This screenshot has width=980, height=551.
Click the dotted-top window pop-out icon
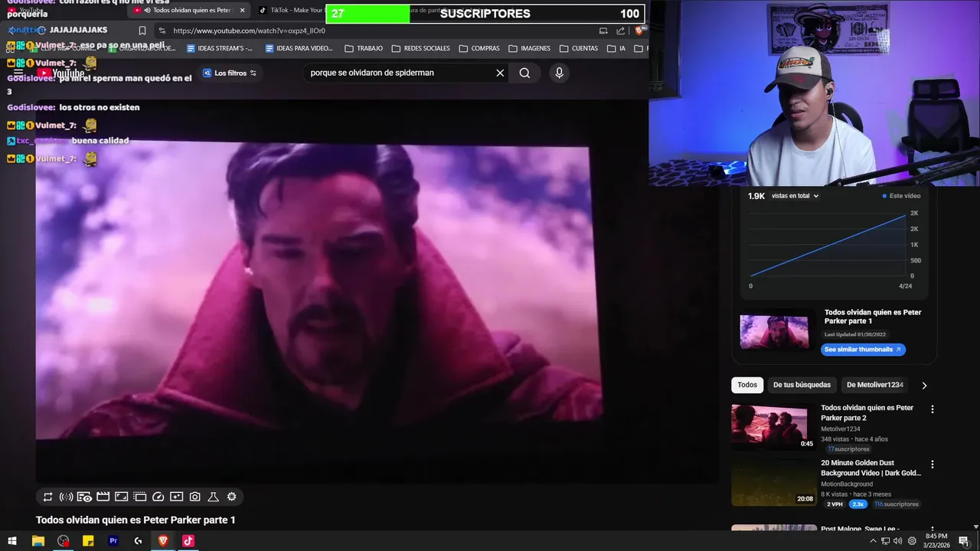(139, 497)
